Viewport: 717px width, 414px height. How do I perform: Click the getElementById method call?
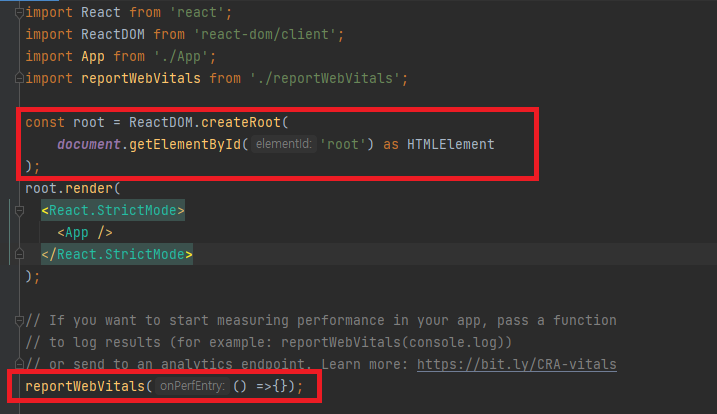185,145
